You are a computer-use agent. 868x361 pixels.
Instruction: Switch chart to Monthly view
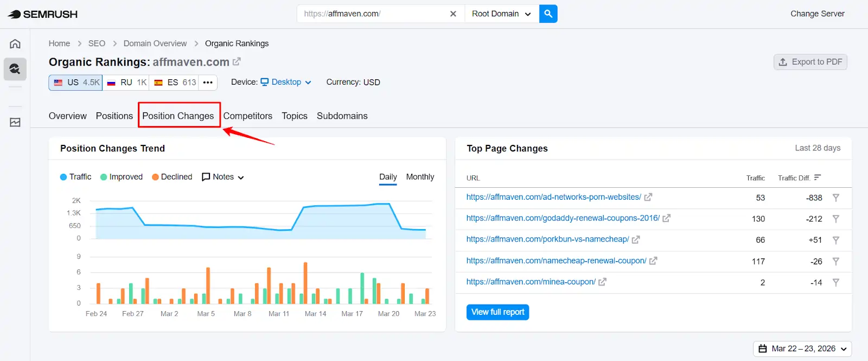click(420, 177)
